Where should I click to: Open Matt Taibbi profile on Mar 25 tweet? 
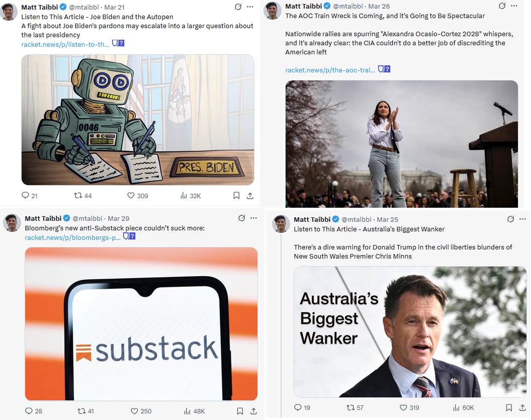(x=312, y=219)
